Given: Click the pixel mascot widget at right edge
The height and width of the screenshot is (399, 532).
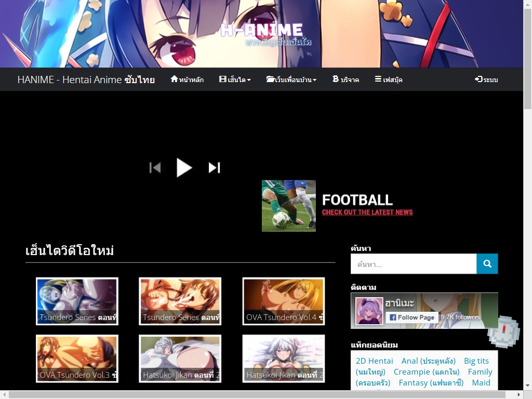Looking at the screenshot, I should coord(503,331).
